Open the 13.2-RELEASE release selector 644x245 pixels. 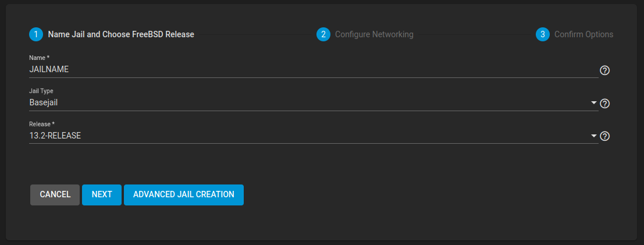308,136
